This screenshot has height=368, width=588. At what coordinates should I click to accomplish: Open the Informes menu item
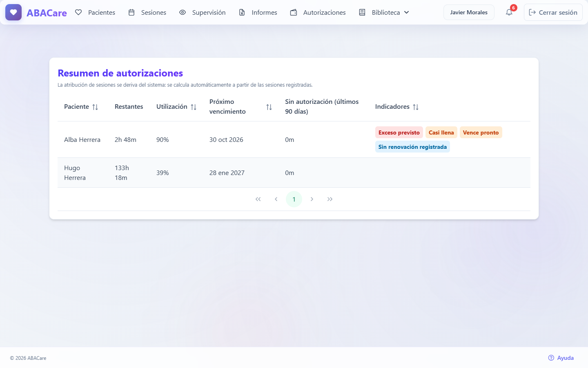(x=258, y=12)
